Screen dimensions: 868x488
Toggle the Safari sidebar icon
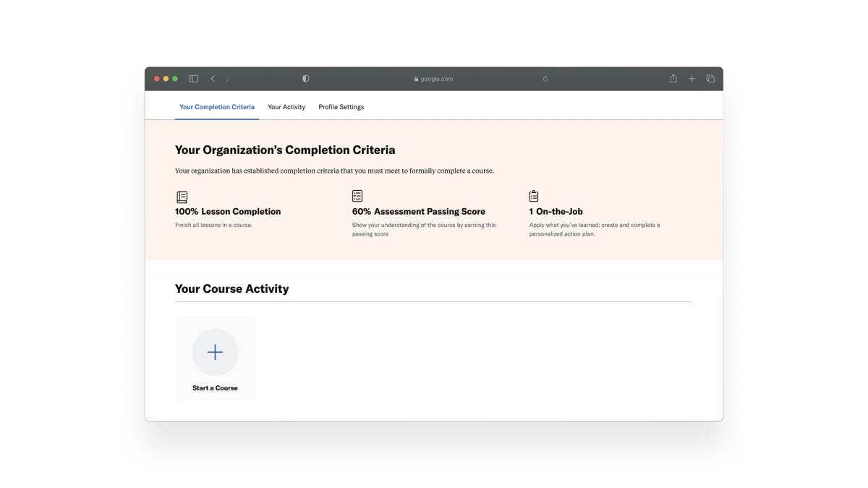click(194, 79)
